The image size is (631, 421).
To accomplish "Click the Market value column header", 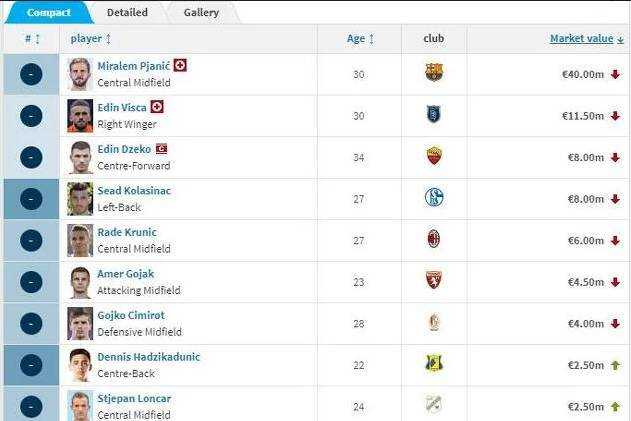I will (x=581, y=39).
